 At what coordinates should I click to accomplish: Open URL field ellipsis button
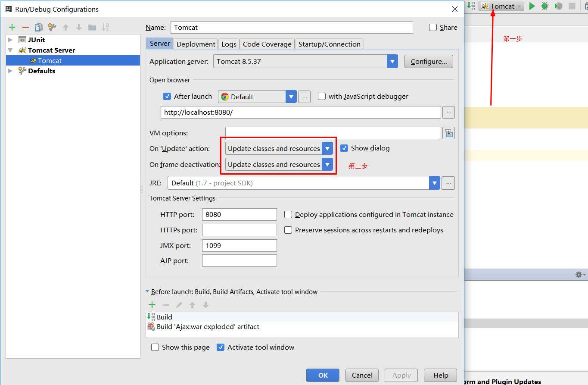click(448, 112)
